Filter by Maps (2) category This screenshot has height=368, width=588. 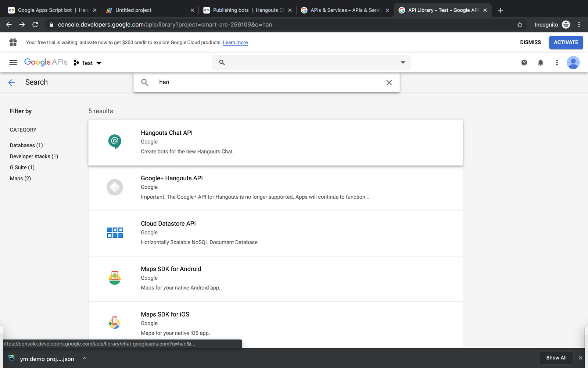20,178
